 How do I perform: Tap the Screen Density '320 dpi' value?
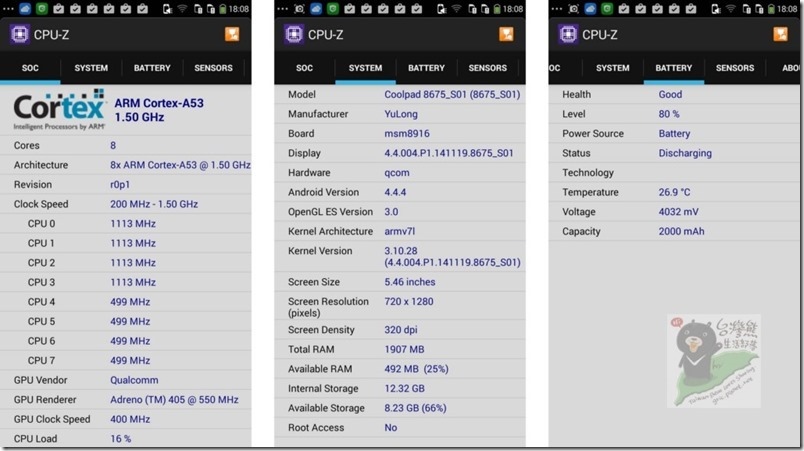[x=400, y=330]
